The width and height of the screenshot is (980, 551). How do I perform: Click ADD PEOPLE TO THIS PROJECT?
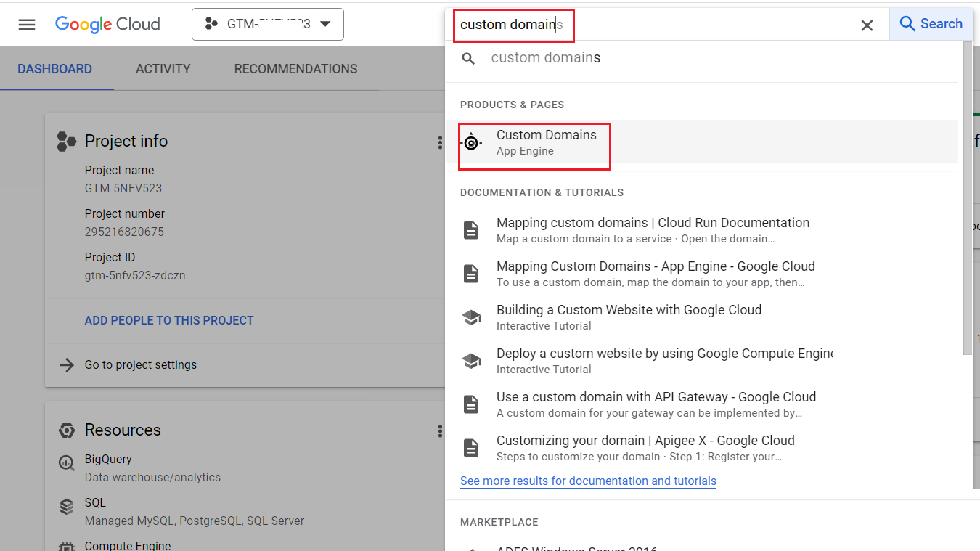tap(169, 320)
